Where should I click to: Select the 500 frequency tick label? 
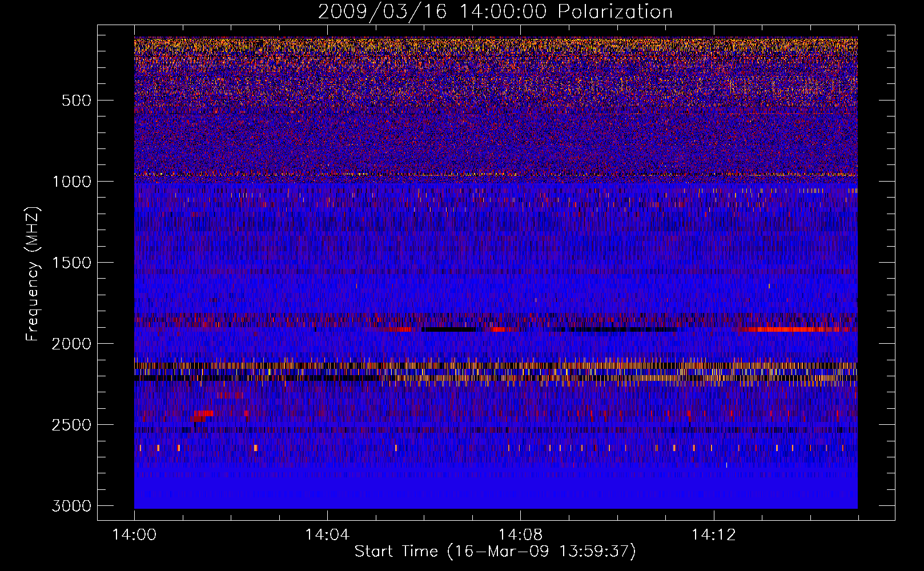pos(77,100)
